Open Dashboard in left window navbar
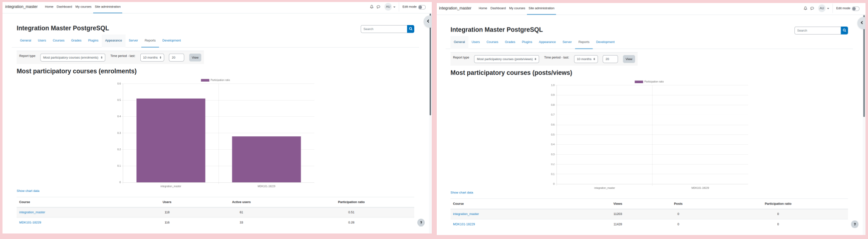868x239 pixels. click(x=64, y=7)
